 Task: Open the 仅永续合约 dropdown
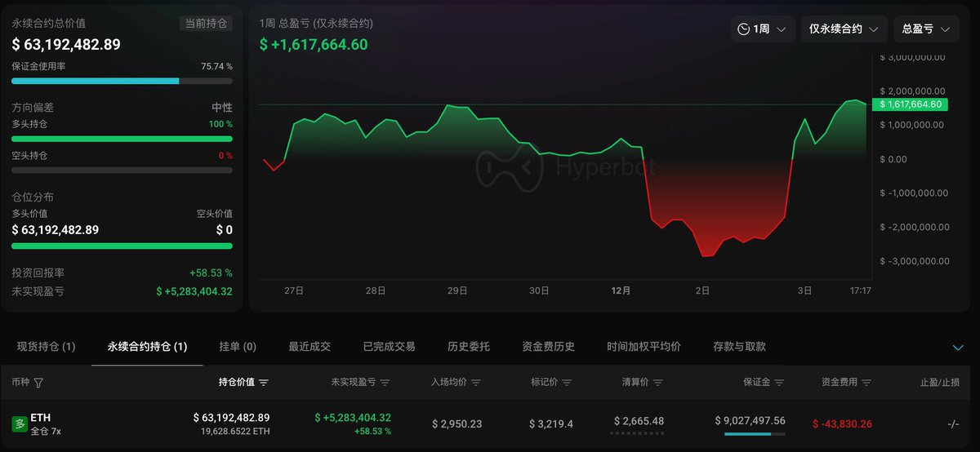coord(844,29)
